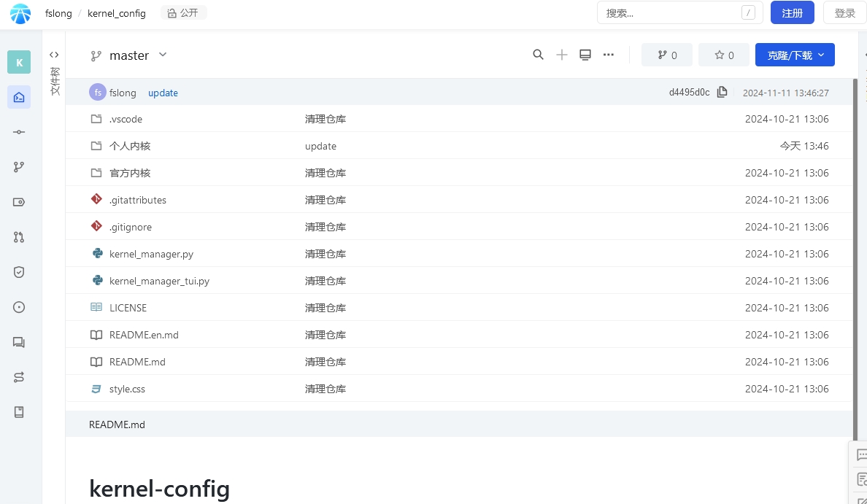The width and height of the screenshot is (867, 504).
Task: Copy commit hash d4495d0c with copy icon
Action: (722, 93)
